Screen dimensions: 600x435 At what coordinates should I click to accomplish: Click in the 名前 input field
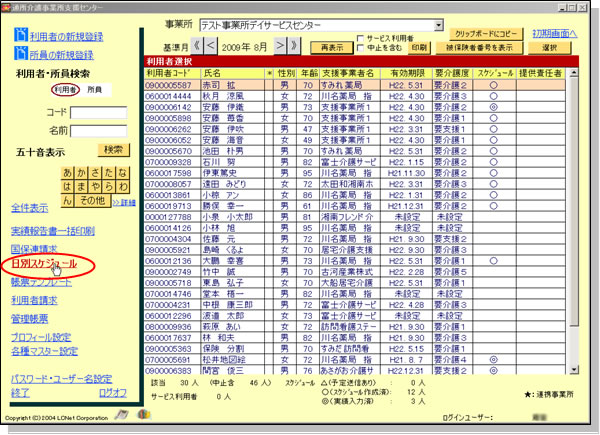click(x=99, y=131)
